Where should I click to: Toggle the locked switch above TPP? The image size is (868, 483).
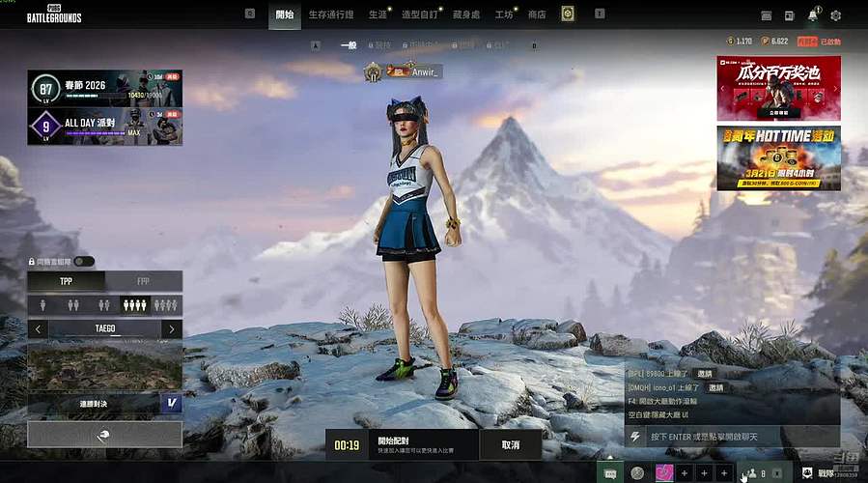coord(84,262)
